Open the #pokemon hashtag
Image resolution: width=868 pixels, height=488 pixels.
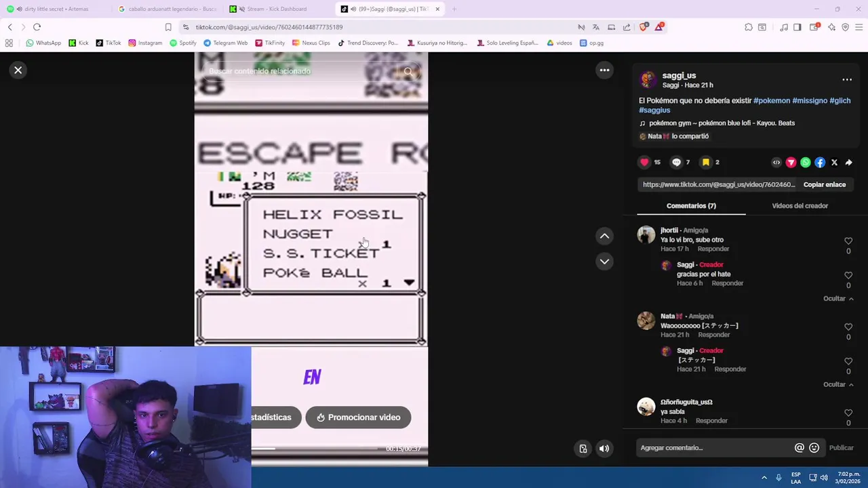(772, 101)
